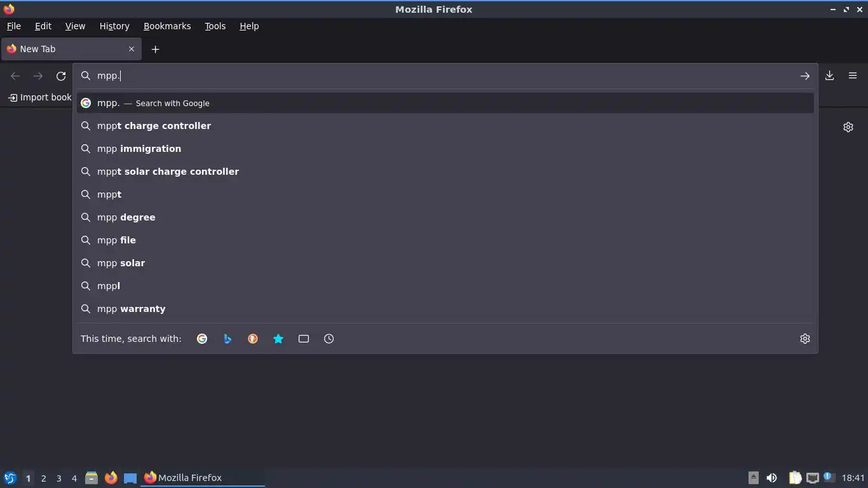Click the Go arrow in the address bar
868x488 pixels.
click(x=804, y=76)
